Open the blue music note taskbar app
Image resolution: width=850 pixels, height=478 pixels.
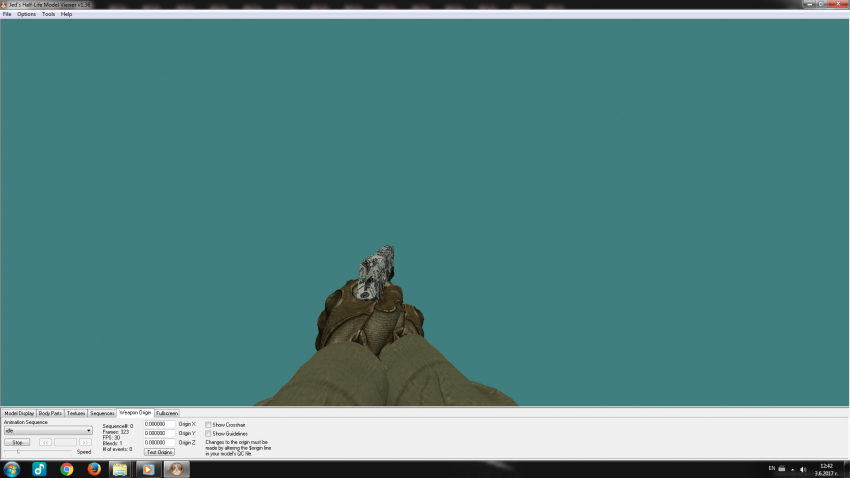(x=39, y=469)
